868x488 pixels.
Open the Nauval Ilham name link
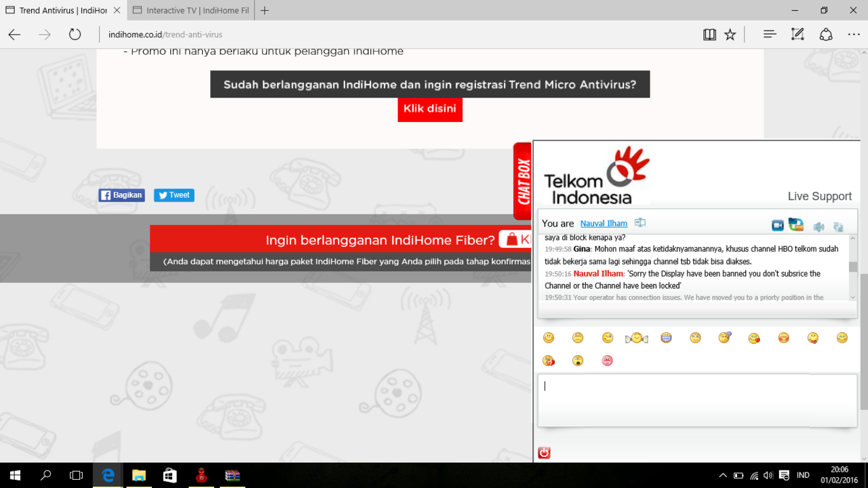point(604,224)
